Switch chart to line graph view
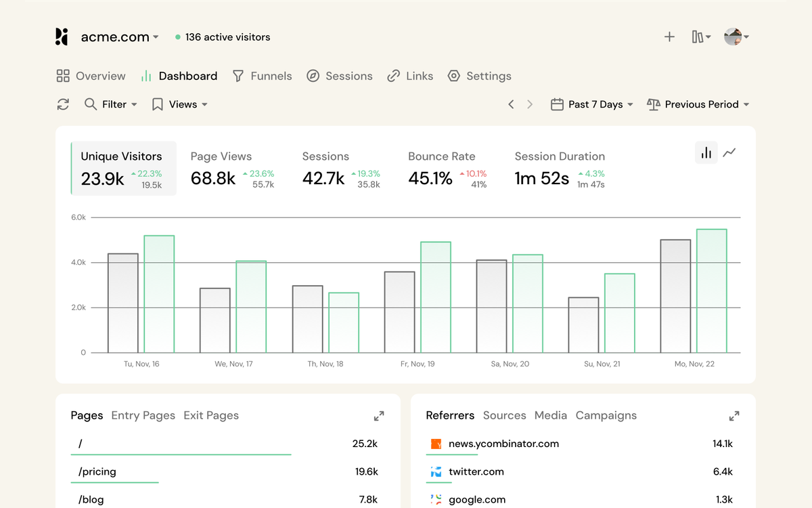Screen dimensions: 812x508 [x=729, y=152]
